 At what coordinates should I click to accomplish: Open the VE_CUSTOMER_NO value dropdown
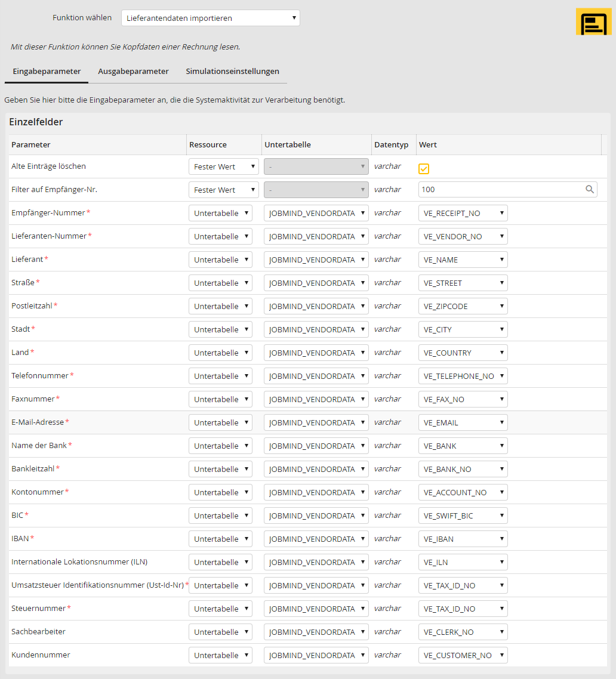click(x=463, y=655)
